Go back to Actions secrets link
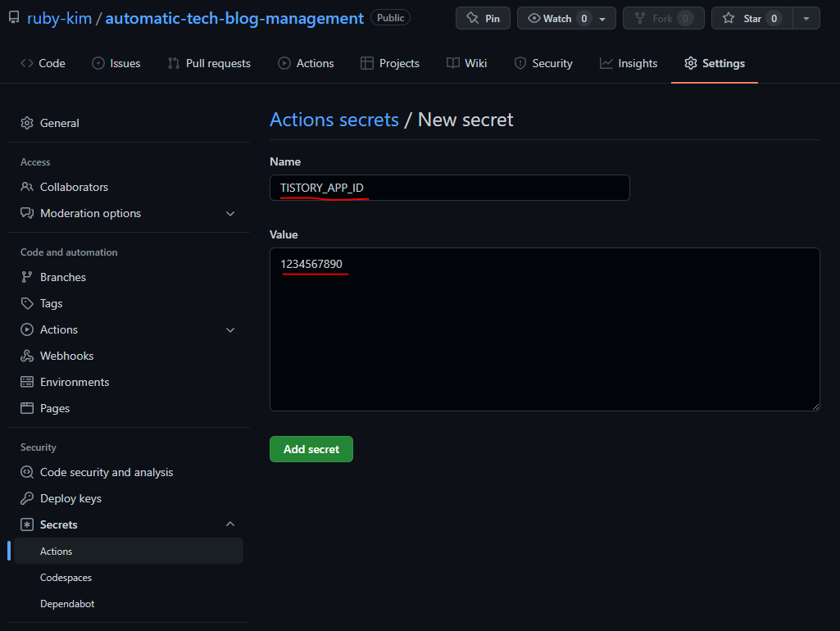The width and height of the screenshot is (840, 631). (x=334, y=120)
